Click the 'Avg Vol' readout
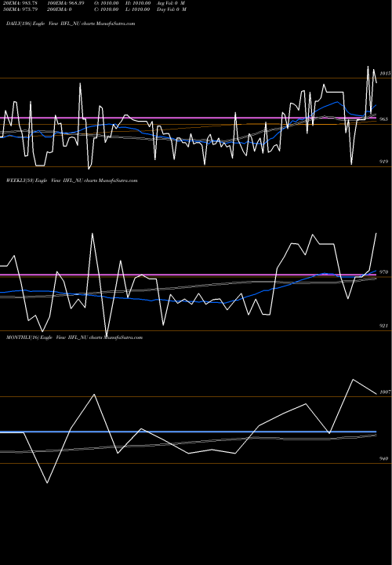Viewport: 392px width, 565px height. 171,3
